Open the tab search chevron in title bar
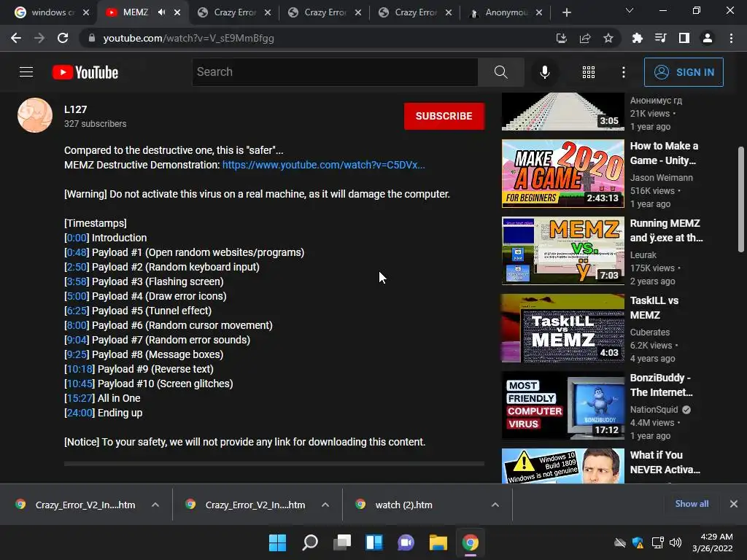The height and width of the screenshot is (560, 747). point(630,10)
